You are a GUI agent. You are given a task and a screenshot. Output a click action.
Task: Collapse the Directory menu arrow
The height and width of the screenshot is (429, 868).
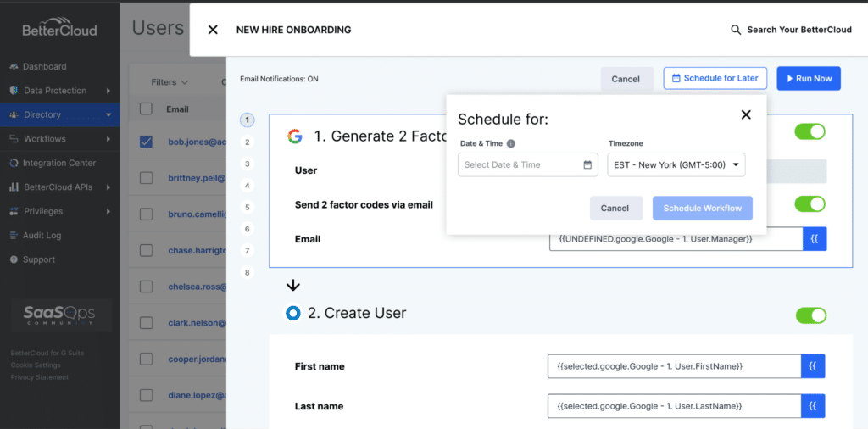108,115
